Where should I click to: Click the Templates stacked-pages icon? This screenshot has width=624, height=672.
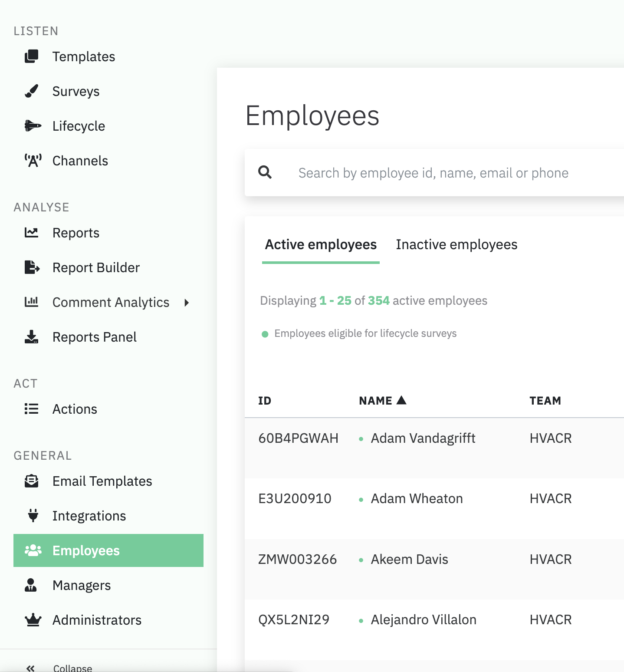31,56
